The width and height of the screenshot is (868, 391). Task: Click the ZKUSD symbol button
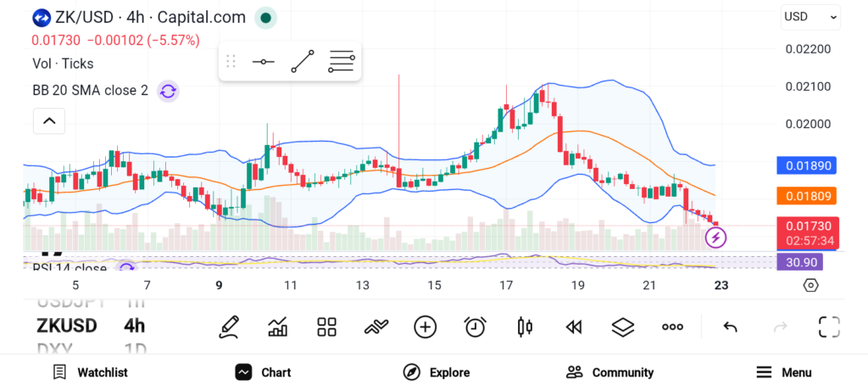pyautogui.click(x=67, y=327)
